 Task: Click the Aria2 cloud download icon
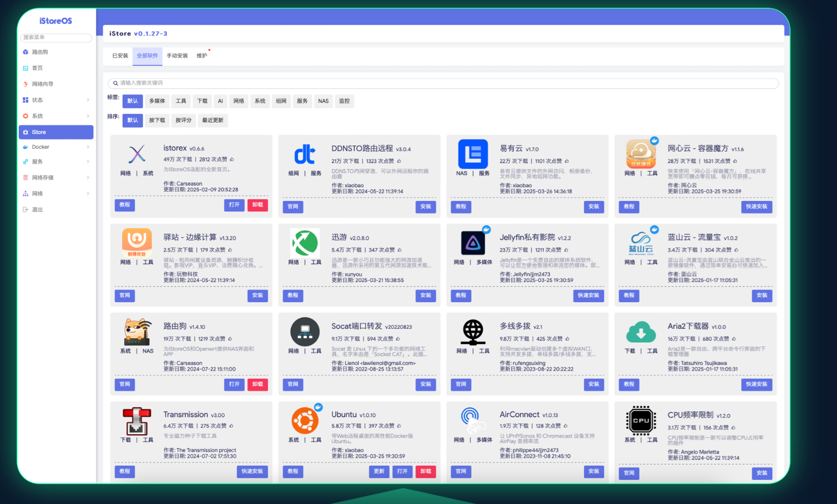pos(641,332)
